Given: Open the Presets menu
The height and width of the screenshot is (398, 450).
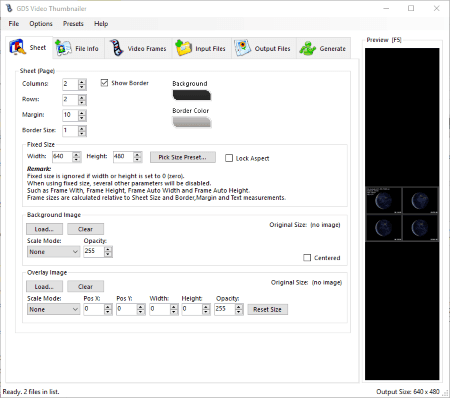Looking at the screenshot, I should tap(73, 24).
